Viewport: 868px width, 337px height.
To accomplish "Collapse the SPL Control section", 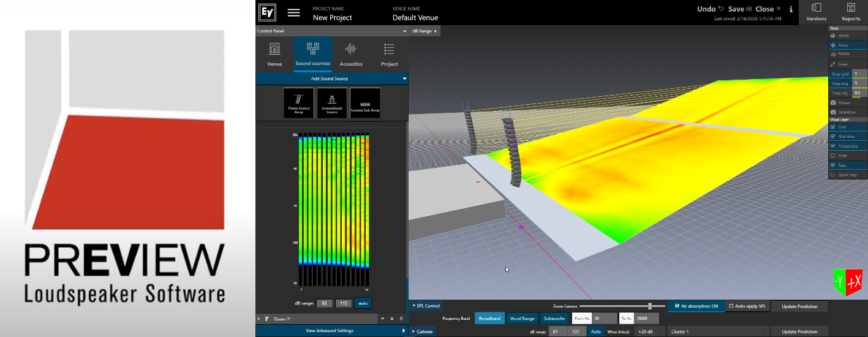I will coord(425,306).
